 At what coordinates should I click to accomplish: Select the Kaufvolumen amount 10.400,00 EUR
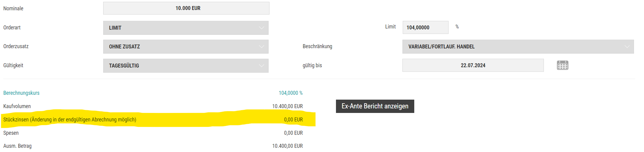[x=287, y=106]
